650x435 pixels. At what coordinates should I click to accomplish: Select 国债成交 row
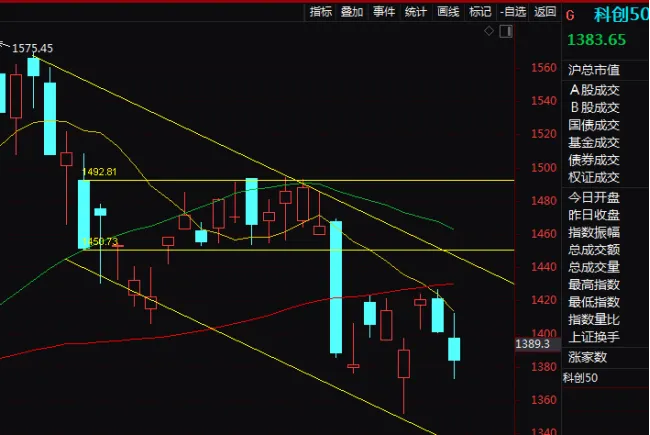(x=594, y=125)
